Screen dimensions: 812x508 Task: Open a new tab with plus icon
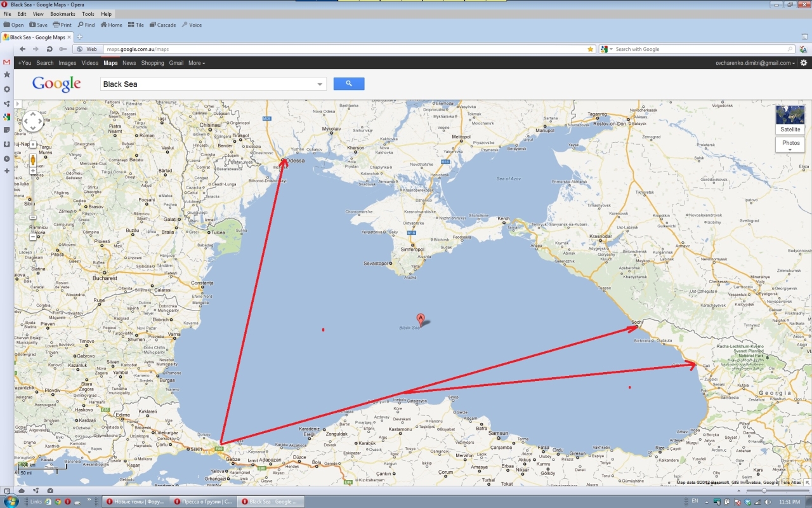coord(79,37)
